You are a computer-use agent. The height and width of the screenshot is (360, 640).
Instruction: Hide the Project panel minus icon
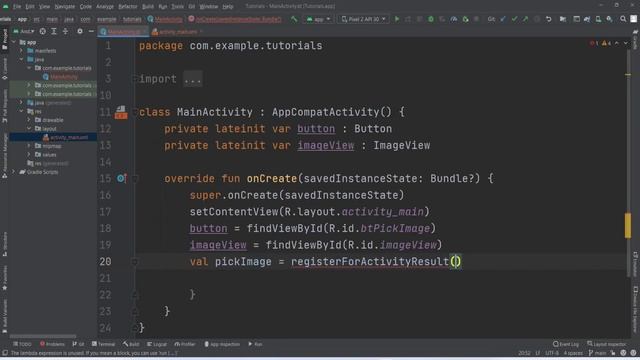coord(91,31)
